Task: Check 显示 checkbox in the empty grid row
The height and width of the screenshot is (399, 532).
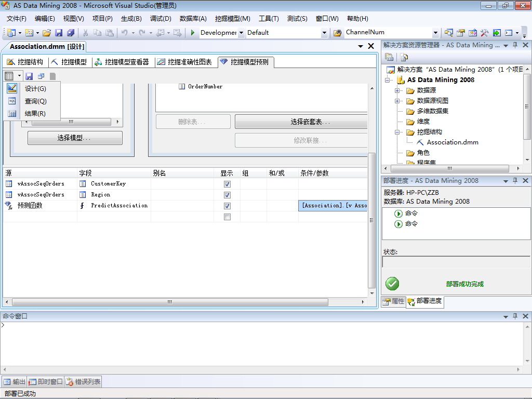Action: tap(228, 217)
